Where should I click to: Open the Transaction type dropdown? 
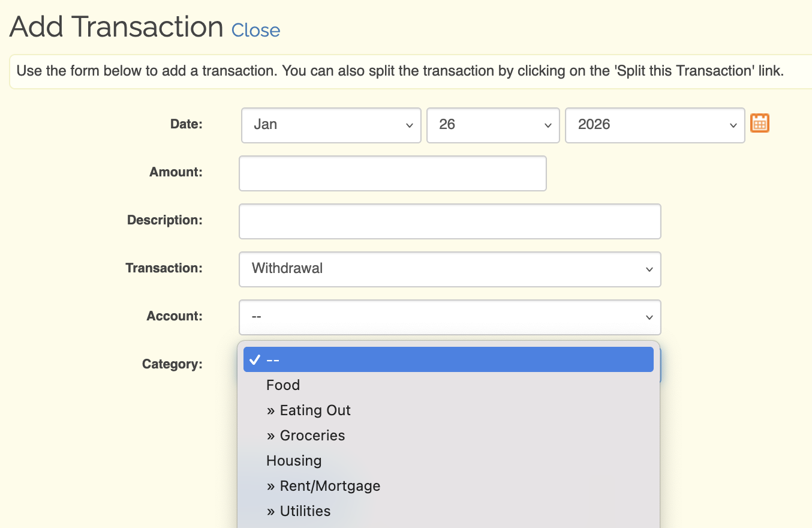pos(450,269)
